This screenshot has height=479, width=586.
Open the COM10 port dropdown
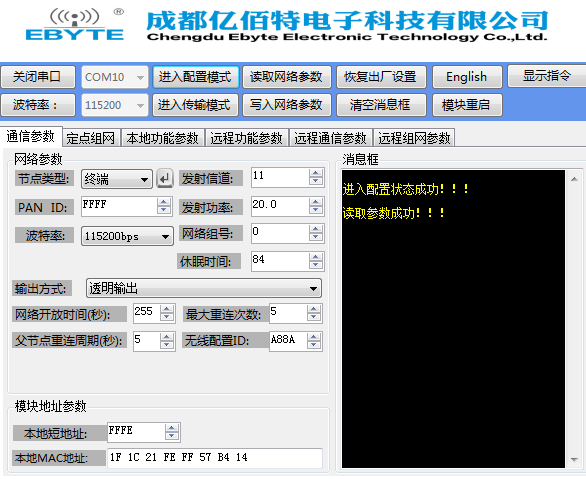pyautogui.click(x=115, y=77)
